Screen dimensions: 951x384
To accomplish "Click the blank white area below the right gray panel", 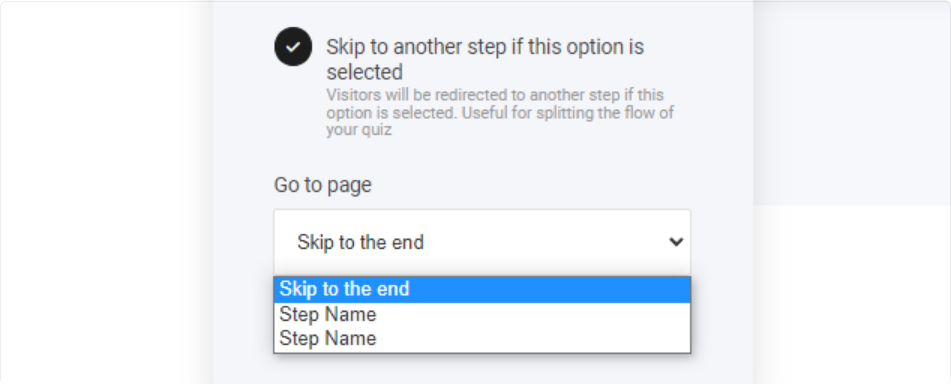I will point(852,294).
